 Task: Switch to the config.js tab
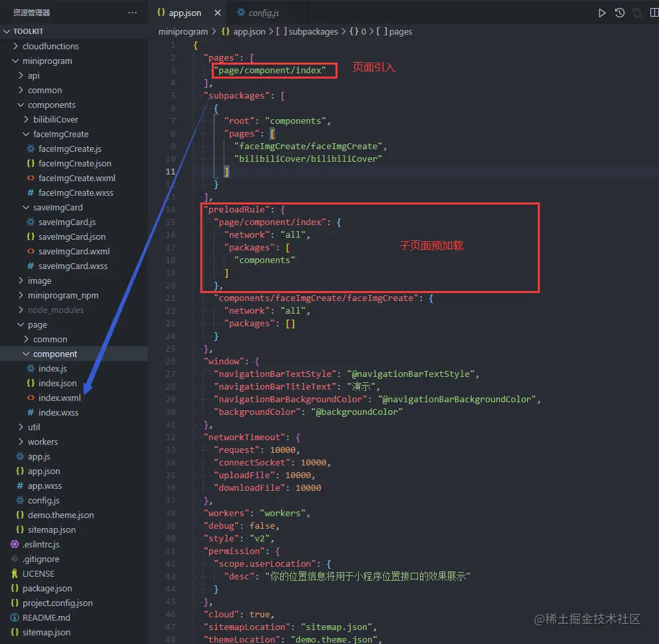pos(264,13)
